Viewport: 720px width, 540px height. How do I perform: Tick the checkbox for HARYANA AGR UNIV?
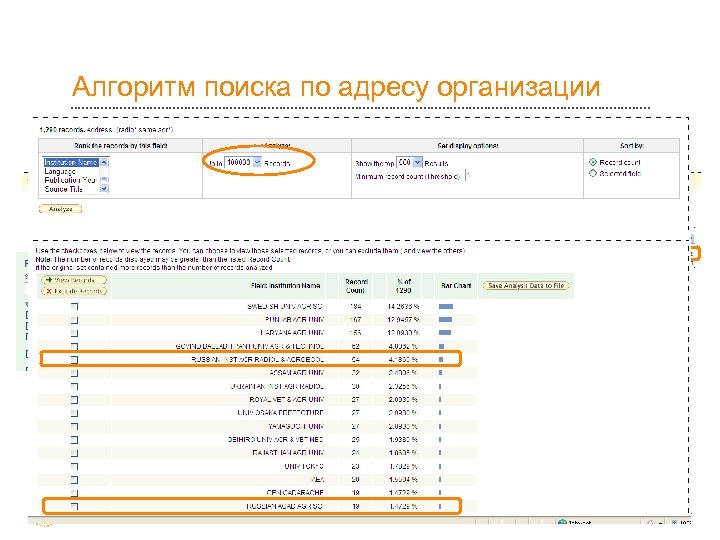74,333
